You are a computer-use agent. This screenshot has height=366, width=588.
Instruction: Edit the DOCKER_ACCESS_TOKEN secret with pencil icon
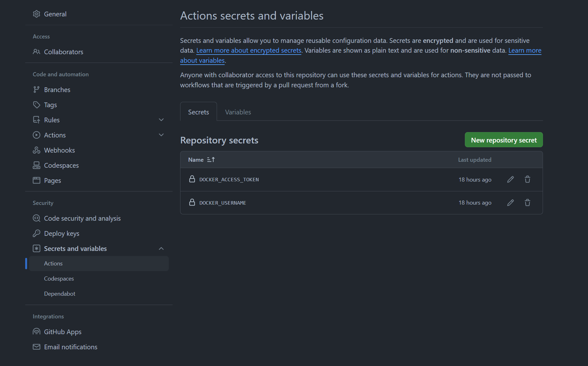pyautogui.click(x=511, y=179)
